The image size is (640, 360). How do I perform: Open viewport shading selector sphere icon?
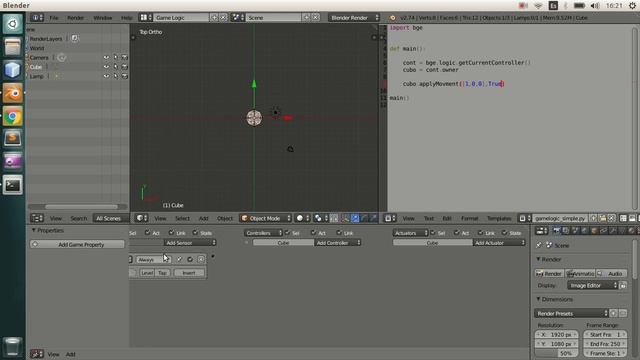click(302, 218)
